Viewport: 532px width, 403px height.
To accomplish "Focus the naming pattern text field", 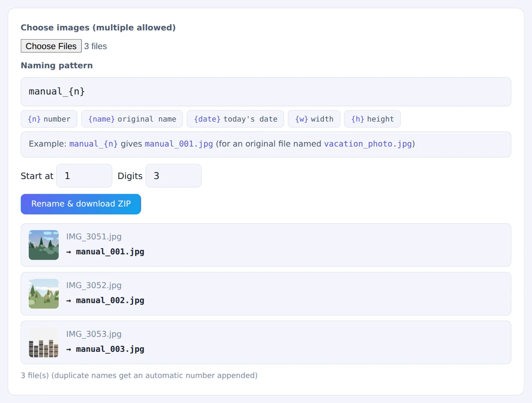I will (x=266, y=92).
